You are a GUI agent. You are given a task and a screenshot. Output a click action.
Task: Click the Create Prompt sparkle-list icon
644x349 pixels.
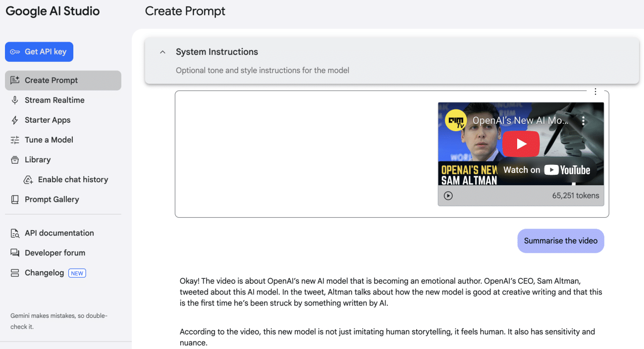pyautogui.click(x=15, y=80)
